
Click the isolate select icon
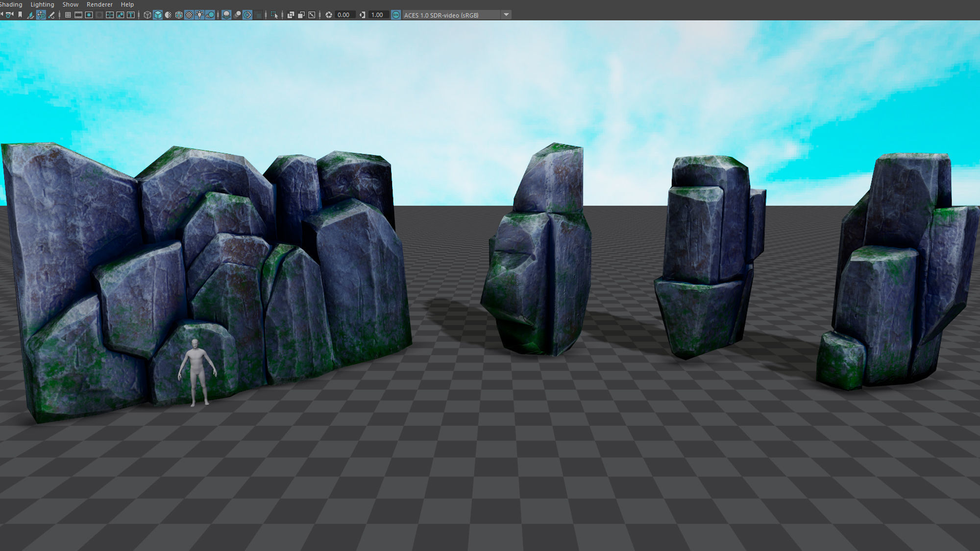(274, 15)
